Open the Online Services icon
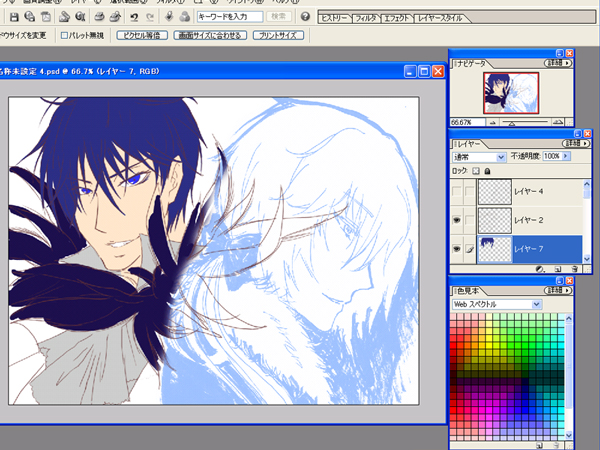This screenshot has width=600, height=450. pos(80,17)
